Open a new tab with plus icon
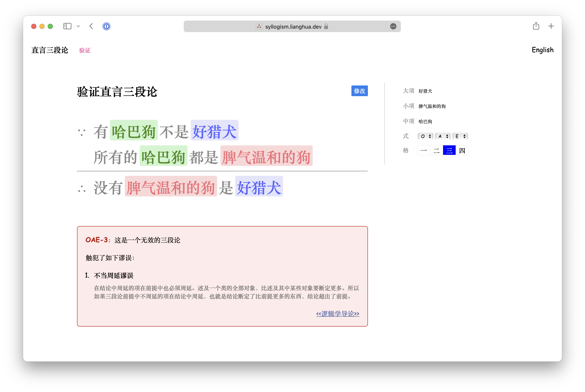Viewport: 585px width, 392px height. tap(551, 26)
